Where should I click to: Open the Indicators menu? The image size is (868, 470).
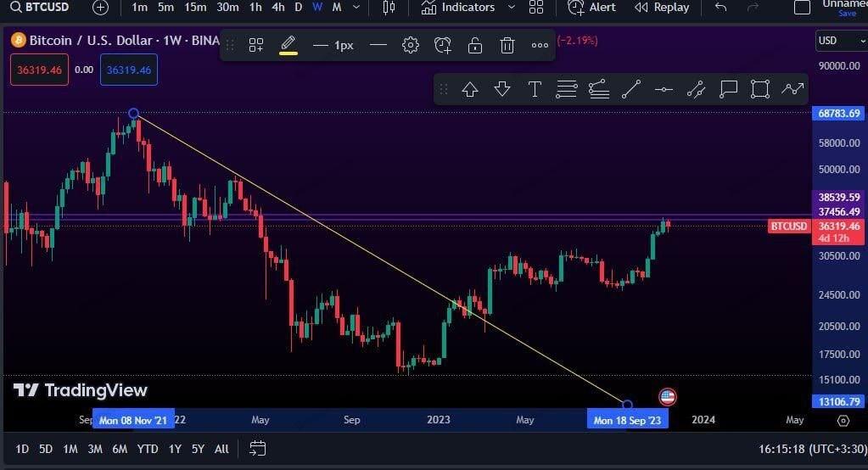coord(458,7)
